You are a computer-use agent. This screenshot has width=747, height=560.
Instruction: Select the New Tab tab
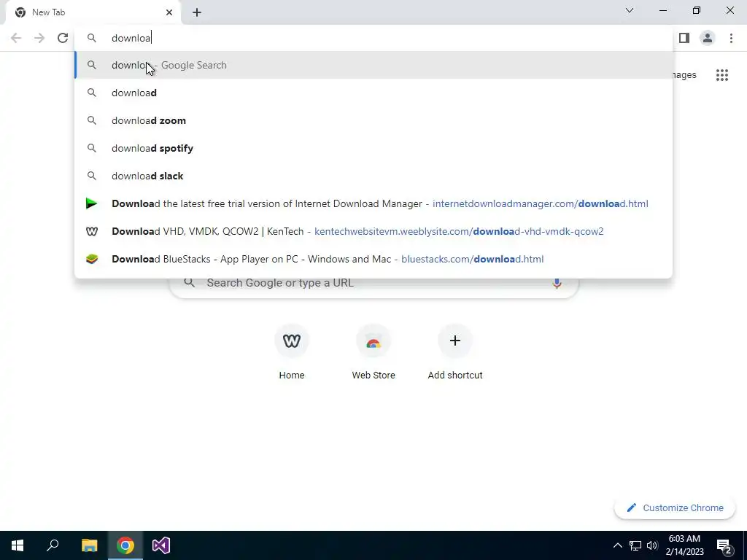(93, 12)
